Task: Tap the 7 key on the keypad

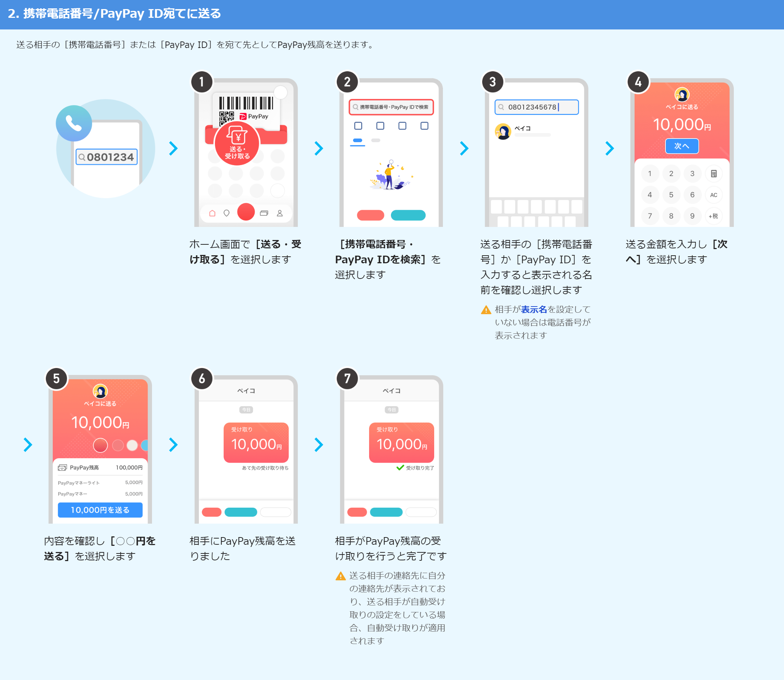Action: (x=650, y=216)
